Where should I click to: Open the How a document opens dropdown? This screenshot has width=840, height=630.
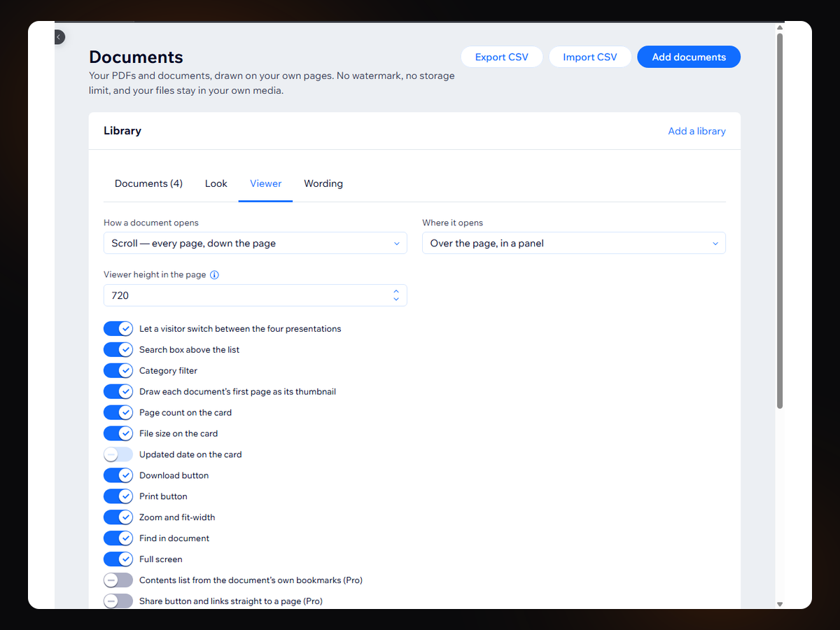click(x=255, y=244)
